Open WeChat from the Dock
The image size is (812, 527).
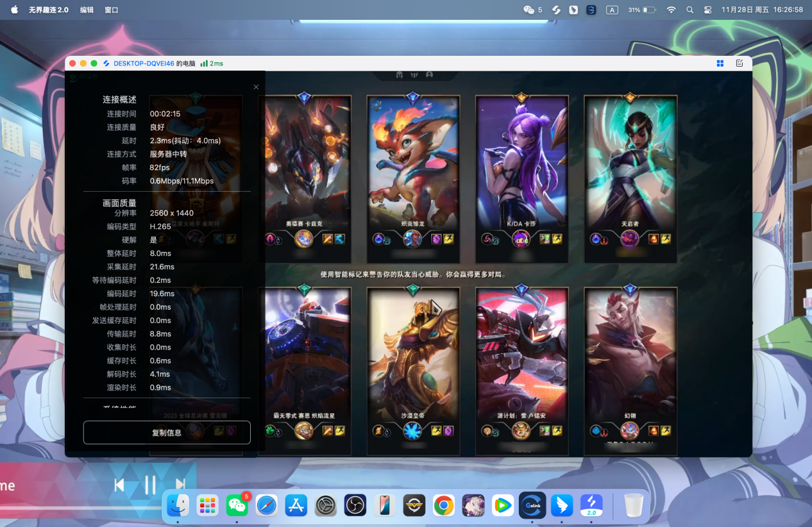pyautogui.click(x=237, y=506)
